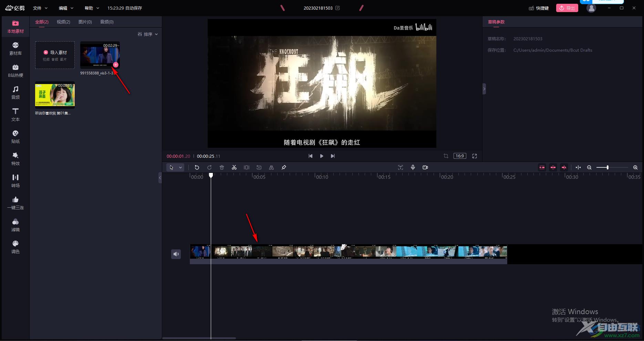The image size is (644, 341).
Task: Collapse the left materials panel
Action: (x=160, y=178)
